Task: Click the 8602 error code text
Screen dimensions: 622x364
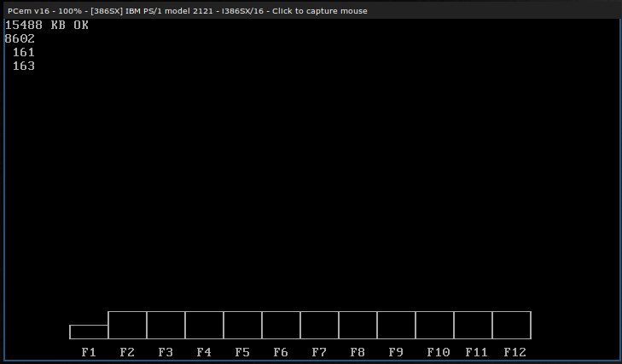Action: click(20, 38)
